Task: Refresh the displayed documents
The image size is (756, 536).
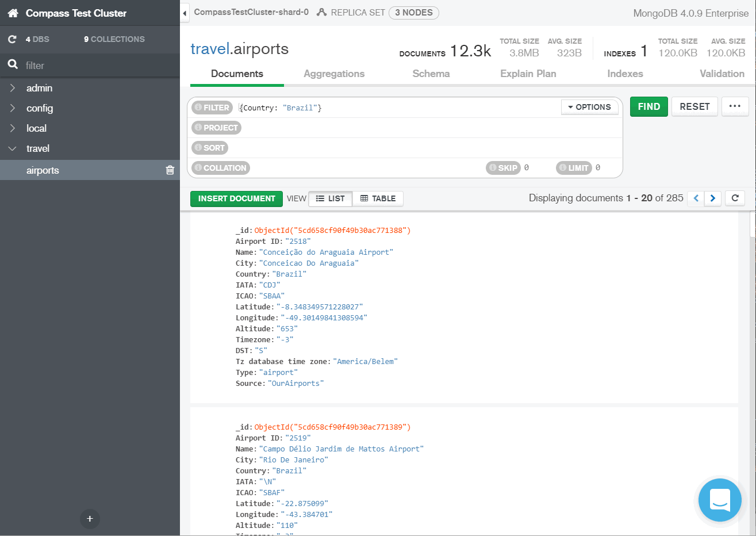Action: (x=735, y=198)
